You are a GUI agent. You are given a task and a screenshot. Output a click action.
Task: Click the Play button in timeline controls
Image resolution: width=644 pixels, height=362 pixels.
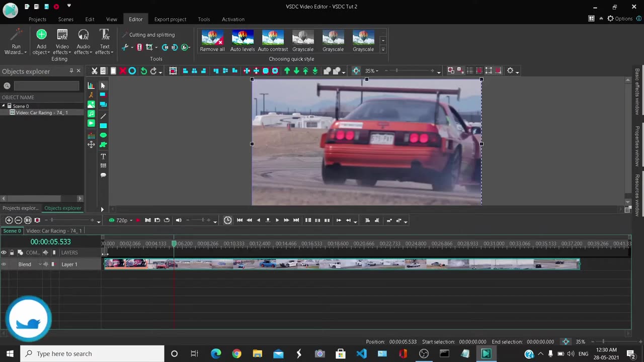(x=277, y=220)
